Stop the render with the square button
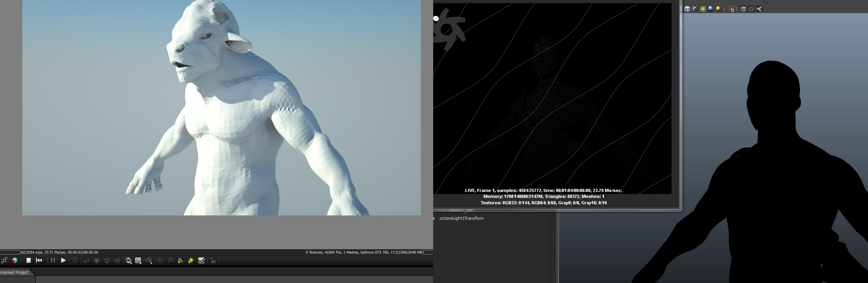 [x=29, y=260]
